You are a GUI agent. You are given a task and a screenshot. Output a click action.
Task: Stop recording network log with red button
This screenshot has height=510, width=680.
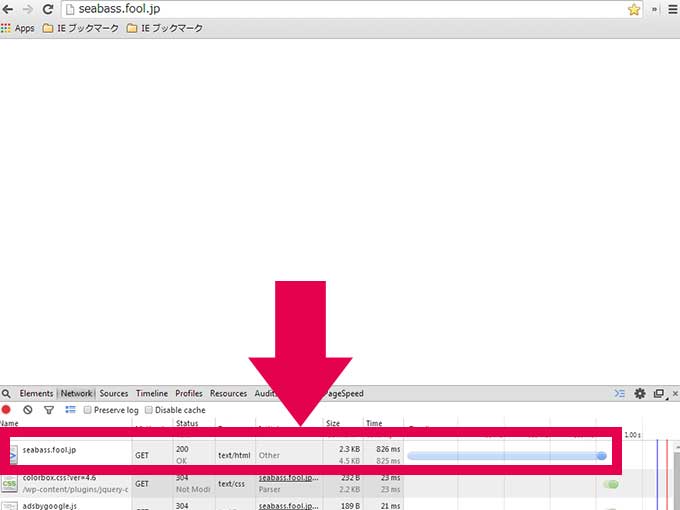(7, 410)
